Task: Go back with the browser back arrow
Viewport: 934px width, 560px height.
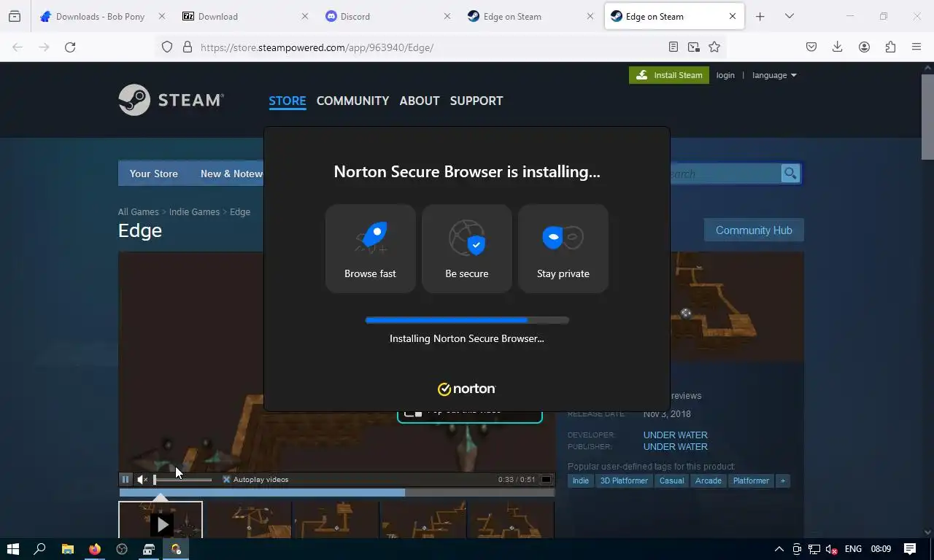Action: coord(18,47)
